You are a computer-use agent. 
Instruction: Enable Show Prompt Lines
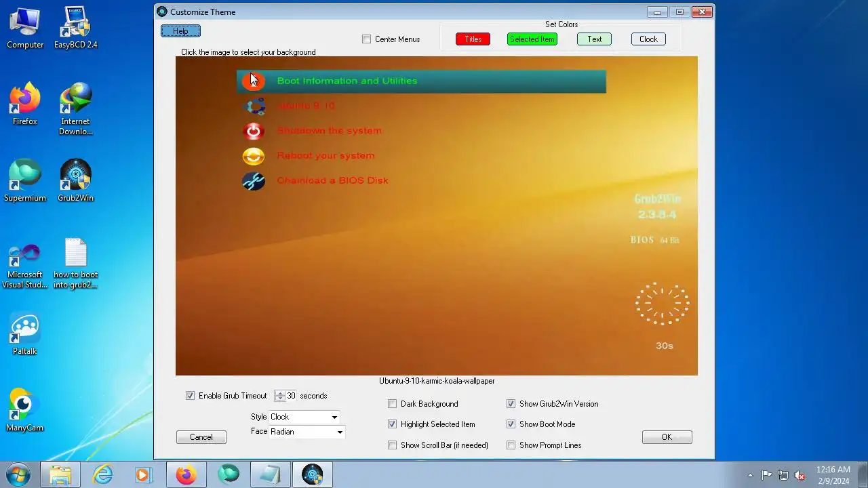511,445
